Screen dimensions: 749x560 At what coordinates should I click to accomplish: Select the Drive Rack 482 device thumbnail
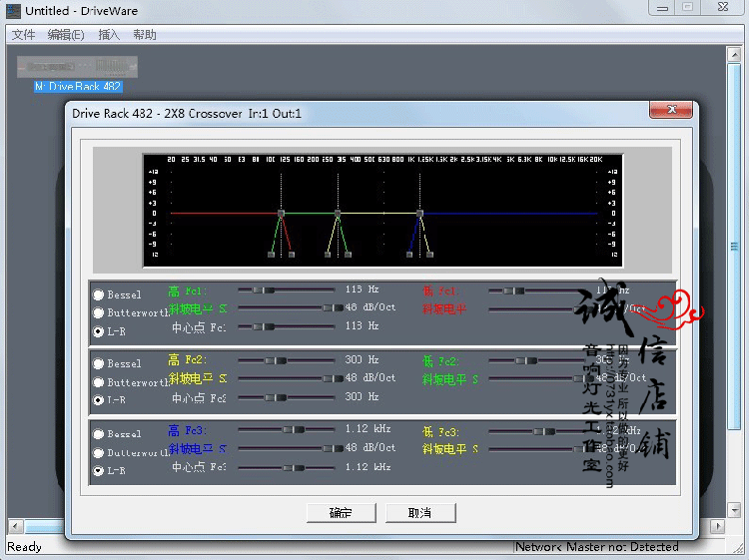coord(77,67)
